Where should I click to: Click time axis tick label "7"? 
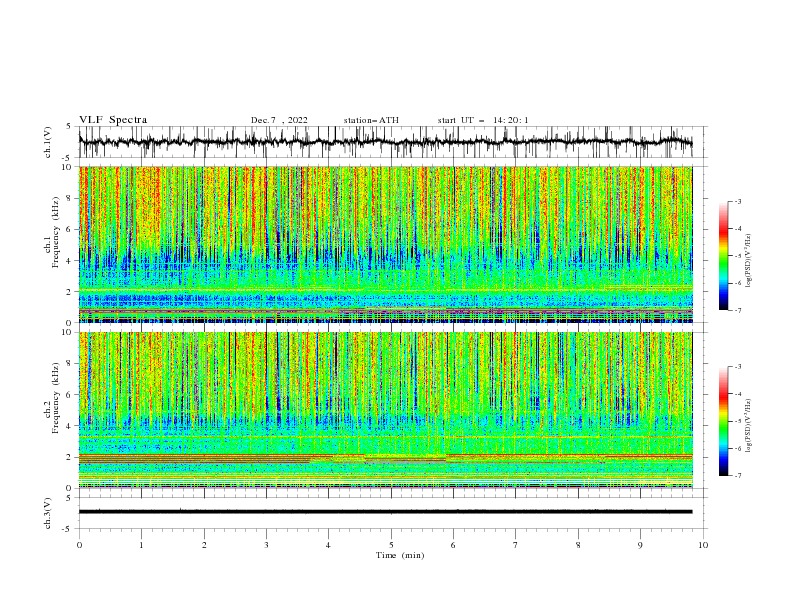click(x=516, y=545)
